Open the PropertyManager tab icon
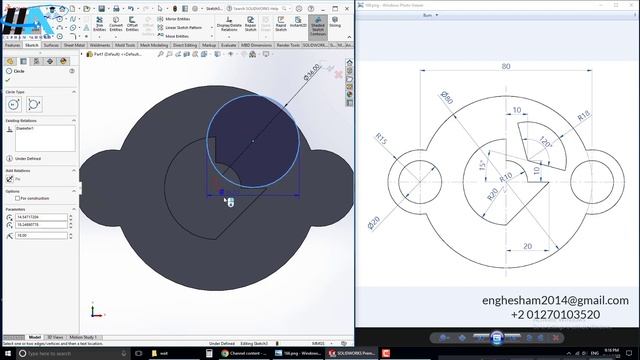Viewport: 640px width, 360px height. 23,61
